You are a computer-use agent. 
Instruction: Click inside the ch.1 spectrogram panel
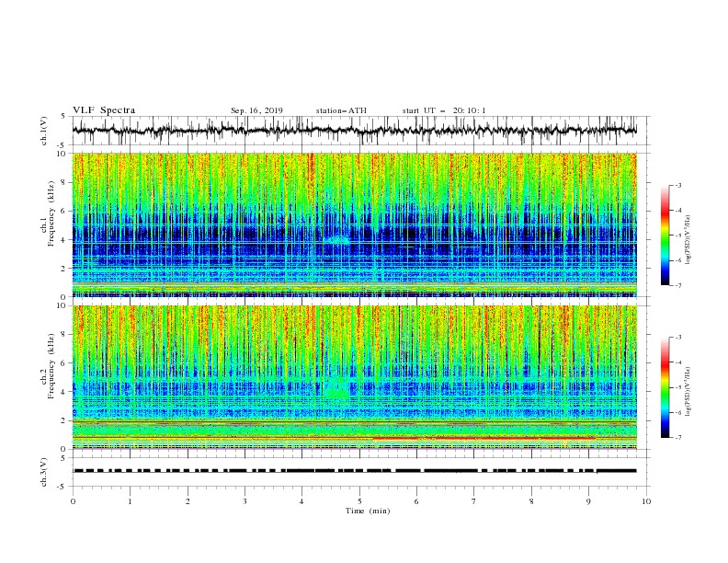click(354, 224)
